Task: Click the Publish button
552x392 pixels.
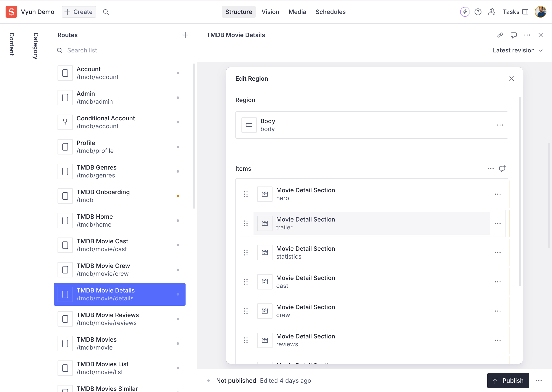Action: coord(508,380)
